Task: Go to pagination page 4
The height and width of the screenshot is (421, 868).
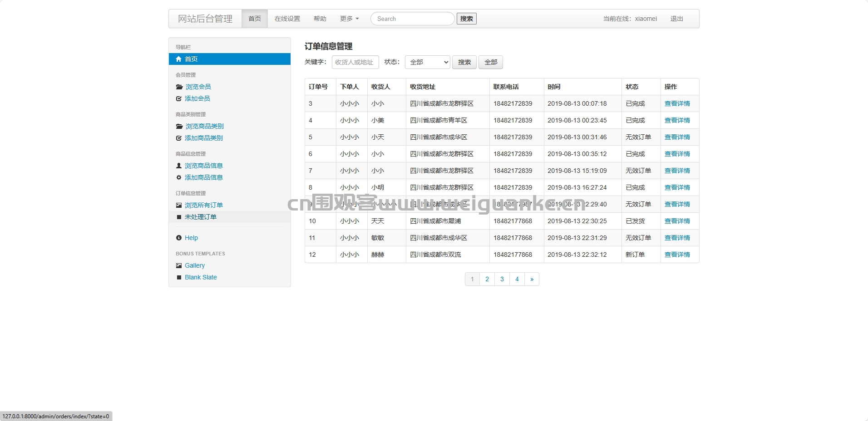Action: 517,279
